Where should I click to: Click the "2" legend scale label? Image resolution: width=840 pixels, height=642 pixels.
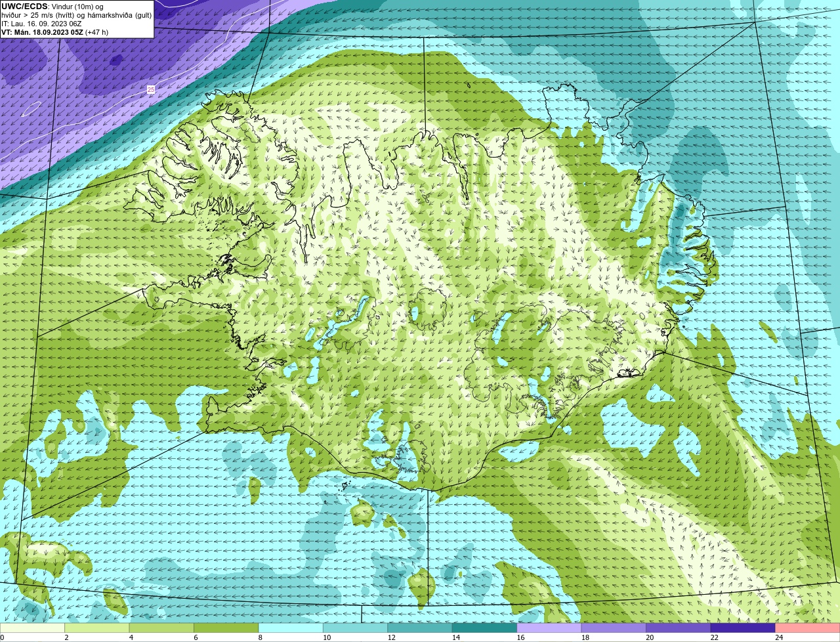pos(66,637)
